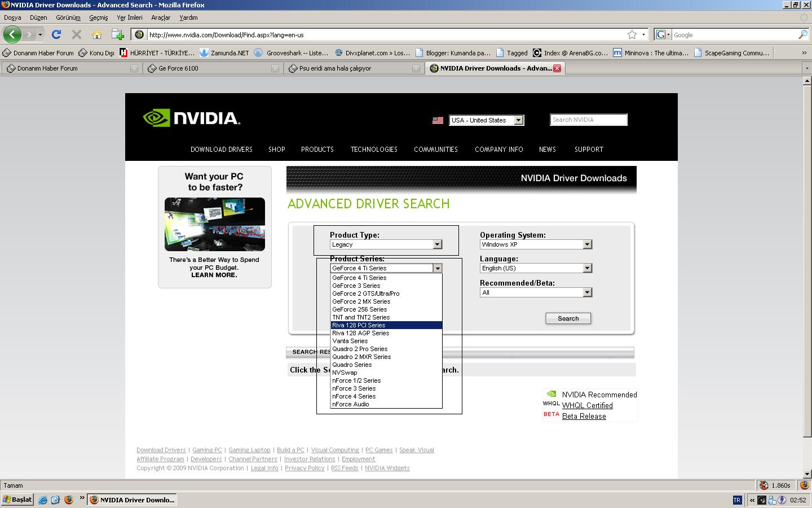812x508 pixels.
Task: Open the Index @ ArenaBG bookmark
Action: click(571, 52)
